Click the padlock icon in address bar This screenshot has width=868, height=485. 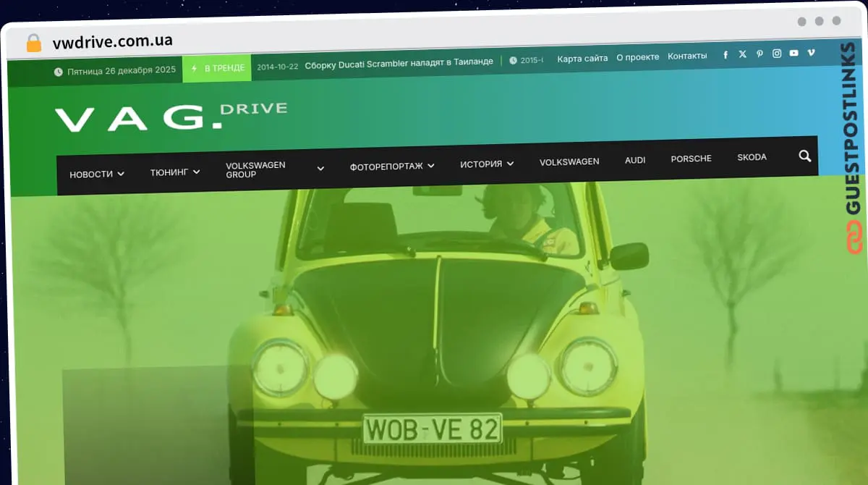pyautogui.click(x=34, y=43)
